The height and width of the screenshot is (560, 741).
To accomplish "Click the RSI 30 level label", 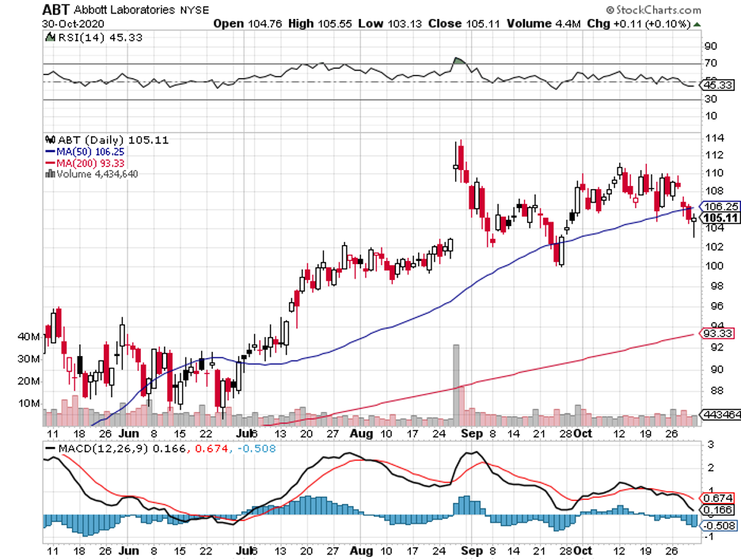I will click(711, 99).
